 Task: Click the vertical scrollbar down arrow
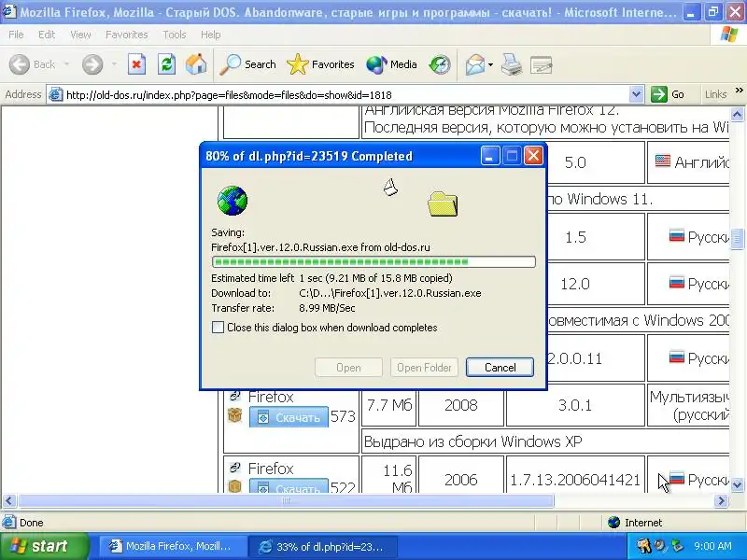tap(737, 484)
